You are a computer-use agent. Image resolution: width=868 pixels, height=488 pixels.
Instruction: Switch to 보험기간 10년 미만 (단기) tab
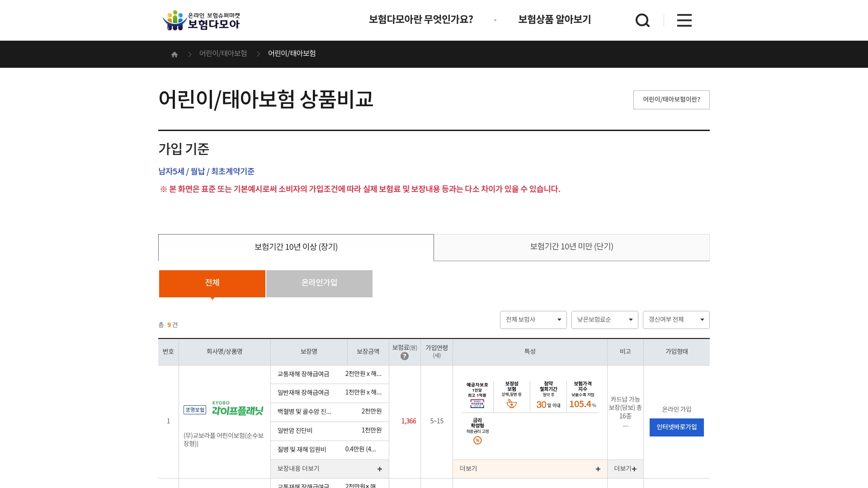tap(571, 247)
